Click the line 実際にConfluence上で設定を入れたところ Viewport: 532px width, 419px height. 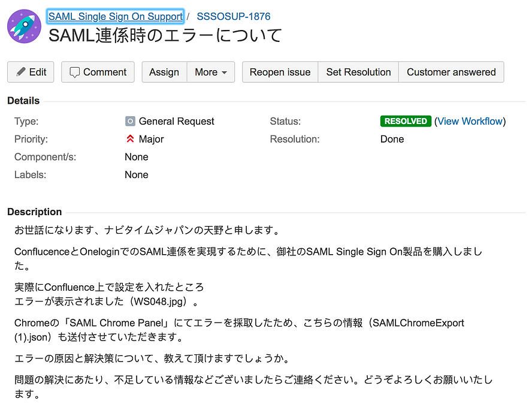click(x=109, y=287)
